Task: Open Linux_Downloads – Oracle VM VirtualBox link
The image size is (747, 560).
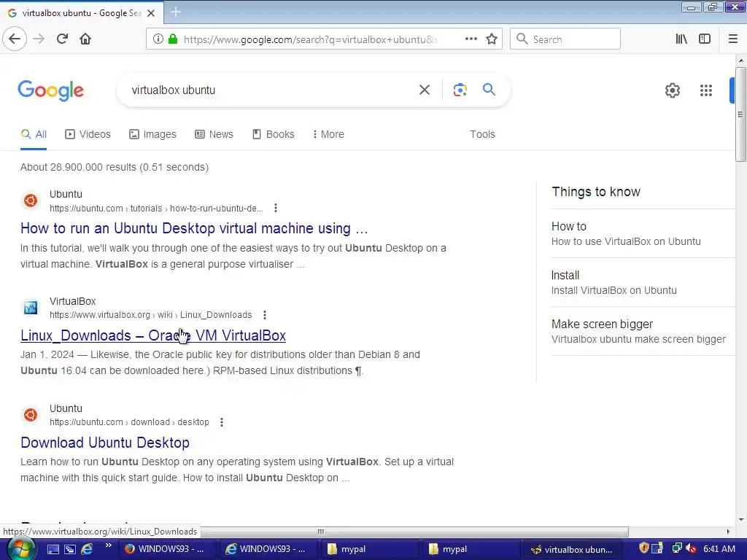Action: tap(153, 335)
